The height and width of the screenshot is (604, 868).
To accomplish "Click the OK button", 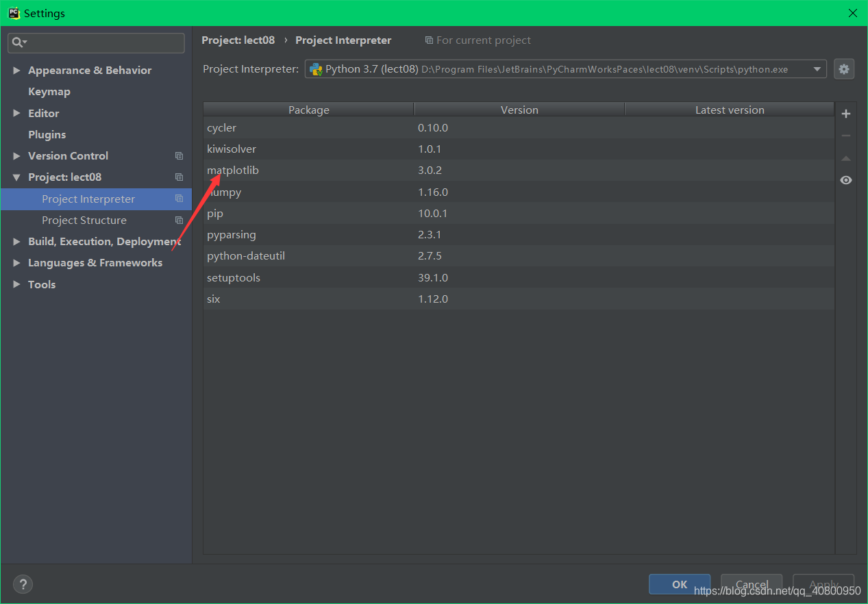I will point(680,584).
